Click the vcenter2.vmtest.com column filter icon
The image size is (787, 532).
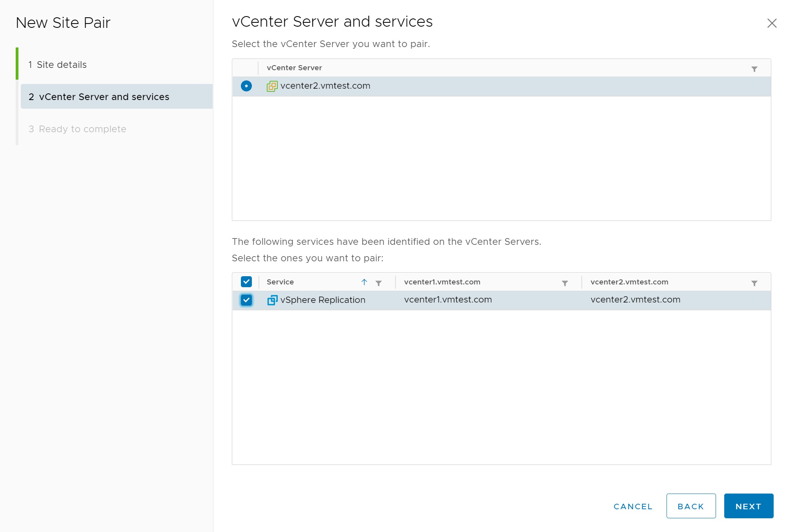[754, 283]
